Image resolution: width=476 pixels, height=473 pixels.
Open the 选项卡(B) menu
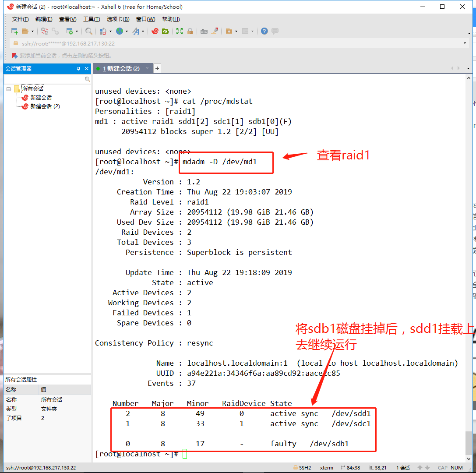click(x=118, y=19)
